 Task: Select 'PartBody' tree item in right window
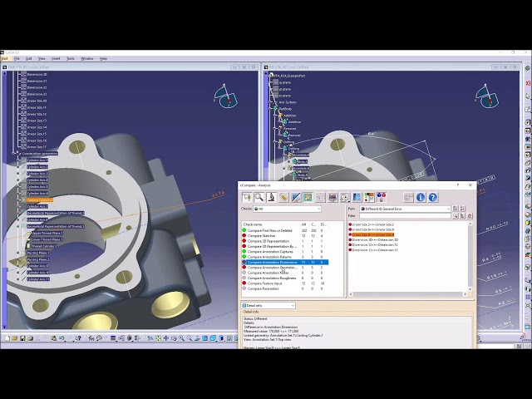[285, 109]
